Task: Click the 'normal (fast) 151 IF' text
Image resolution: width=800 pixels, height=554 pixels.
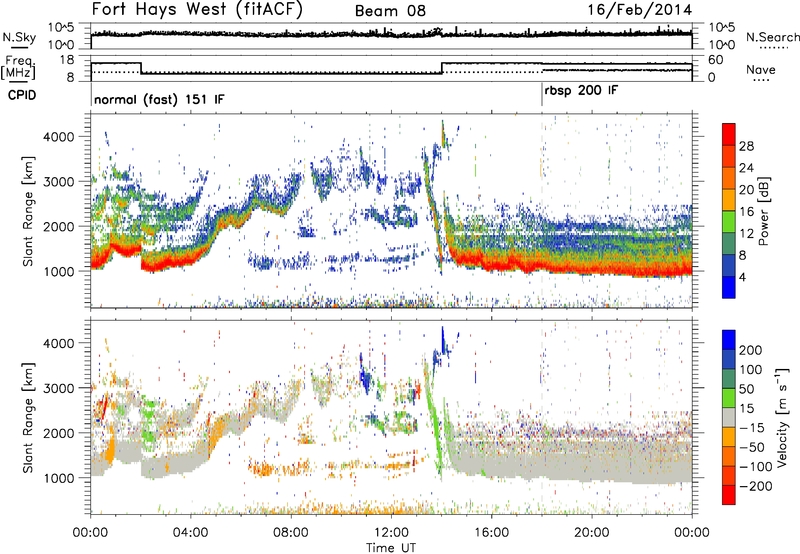Action: click(159, 99)
